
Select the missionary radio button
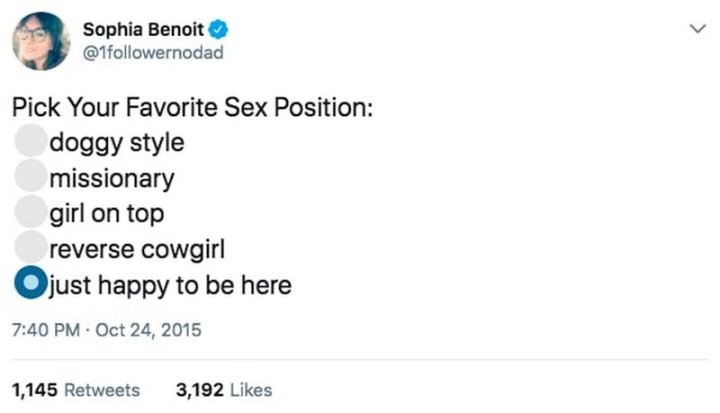(31, 178)
